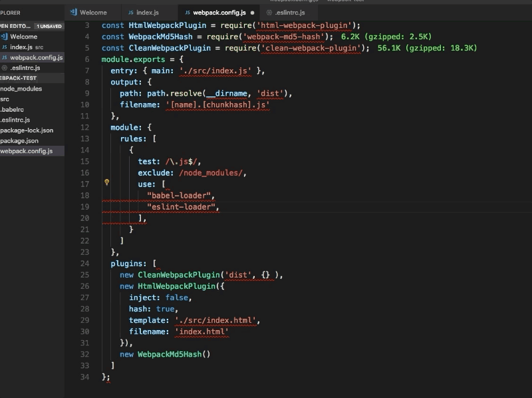Click icon beside .eslintrc.js in Open Editors
The image size is (532, 398).
pyautogui.click(x=5, y=68)
